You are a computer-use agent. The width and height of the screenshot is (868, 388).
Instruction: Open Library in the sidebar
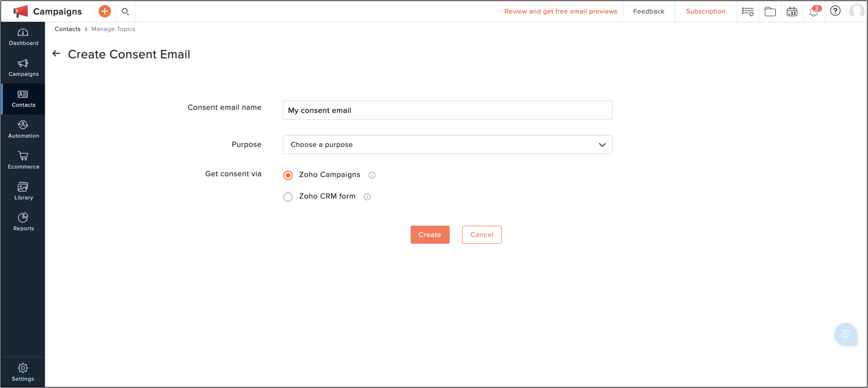click(x=23, y=192)
